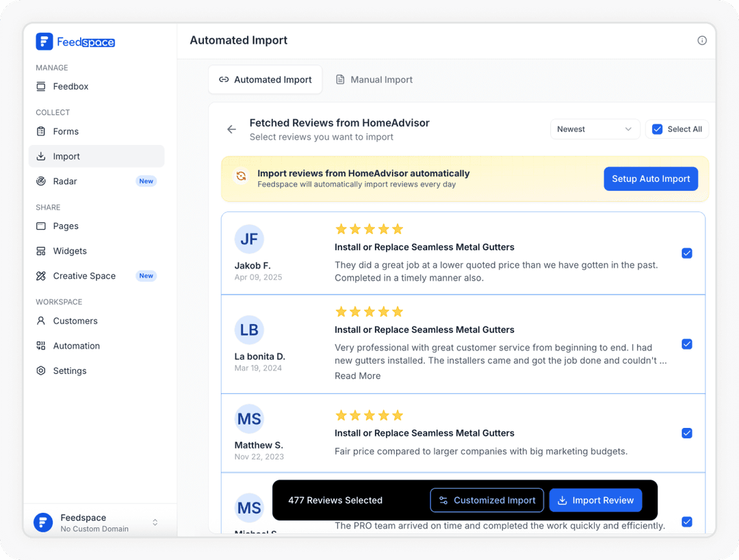Click the link icon on Automated Import tab
The height and width of the screenshot is (560, 739).
tap(224, 79)
